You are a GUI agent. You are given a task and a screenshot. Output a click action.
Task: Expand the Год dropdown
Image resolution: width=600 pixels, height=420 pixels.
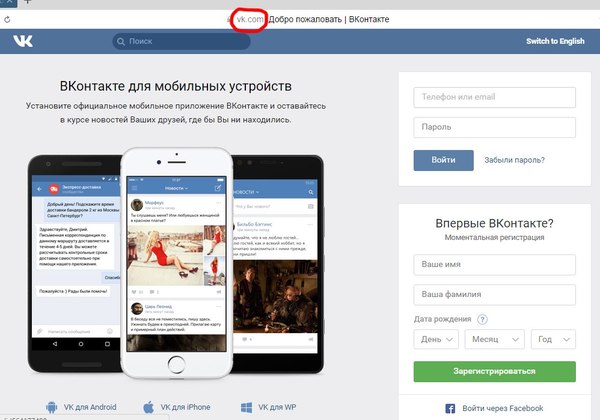click(553, 339)
